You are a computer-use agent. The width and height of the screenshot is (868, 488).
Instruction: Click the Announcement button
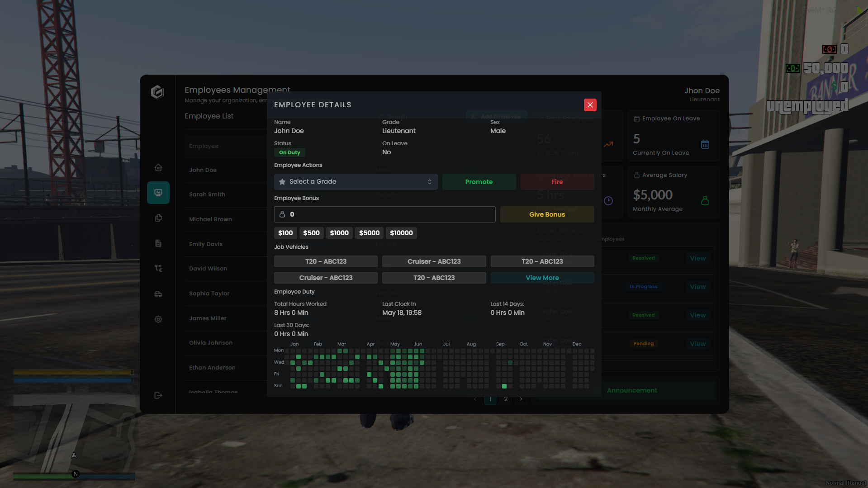tap(632, 390)
